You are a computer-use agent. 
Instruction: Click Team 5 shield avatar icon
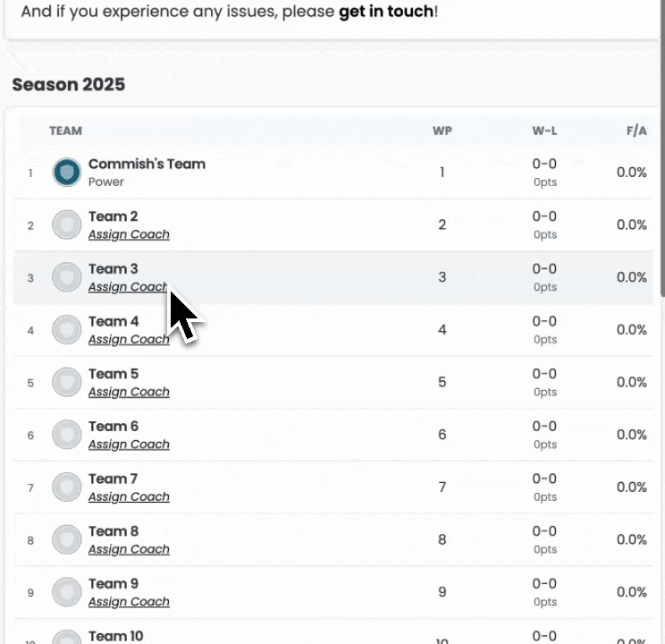coord(66,383)
